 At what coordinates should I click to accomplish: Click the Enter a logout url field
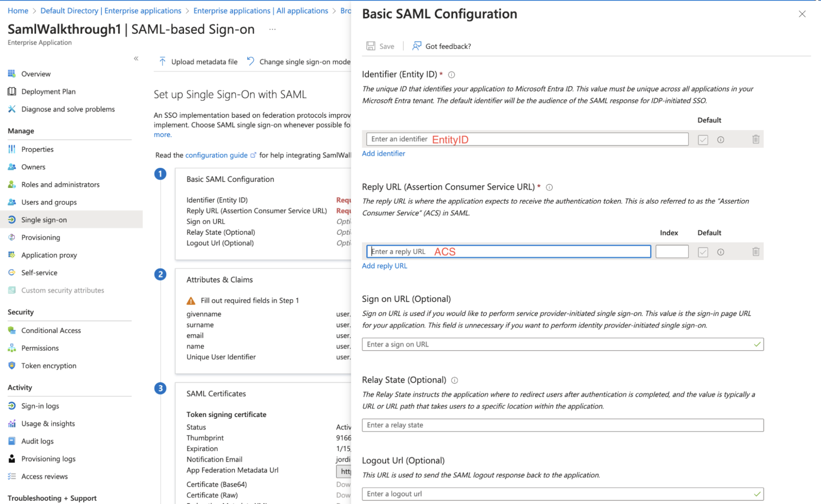click(x=562, y=494)
